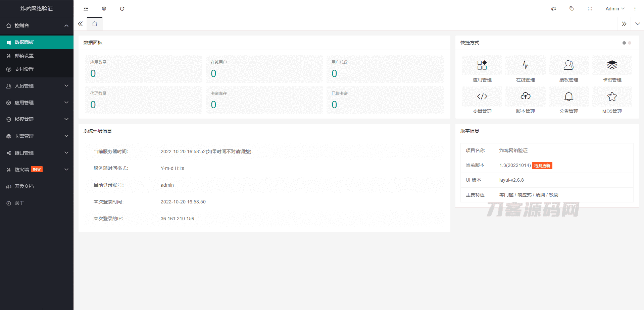
Task: Open the 在线管理 pulse shortcut icon
Action: (525, 65)
